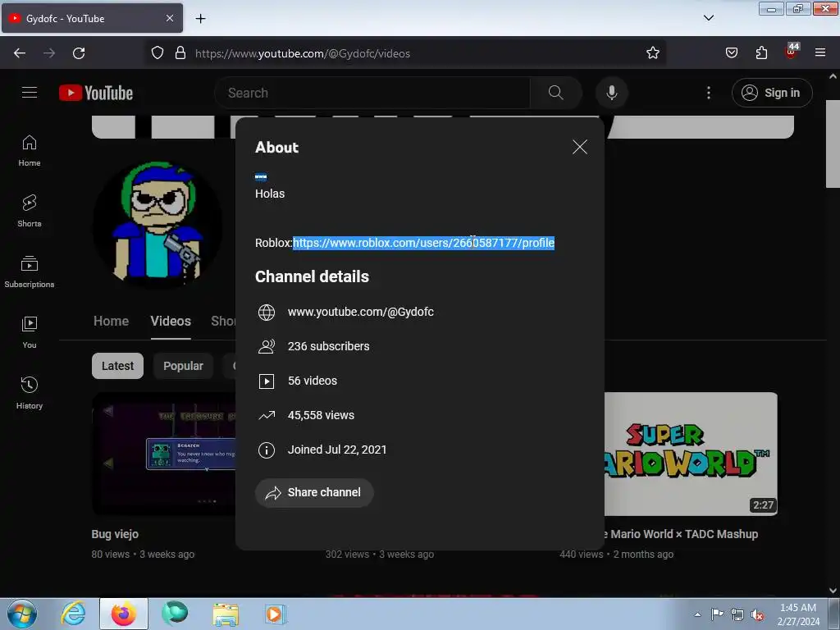Click scrollbar down arrow

(833, 591)
